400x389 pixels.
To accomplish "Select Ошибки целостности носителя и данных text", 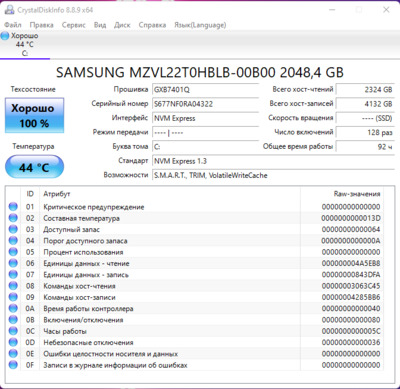I will [110, 354].
